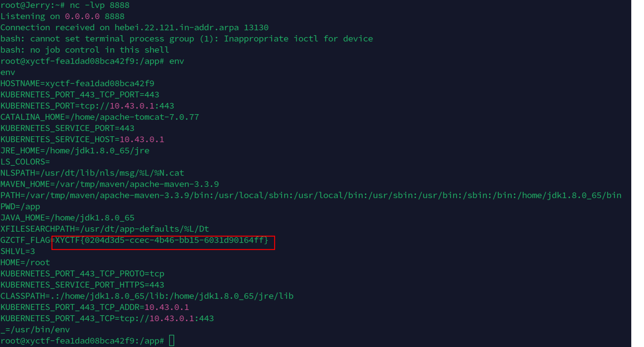The width and height of the screenshot is (644, 347).
Task: Click the NLSPATH environment variable line
Action: click(x=92, y=173)
